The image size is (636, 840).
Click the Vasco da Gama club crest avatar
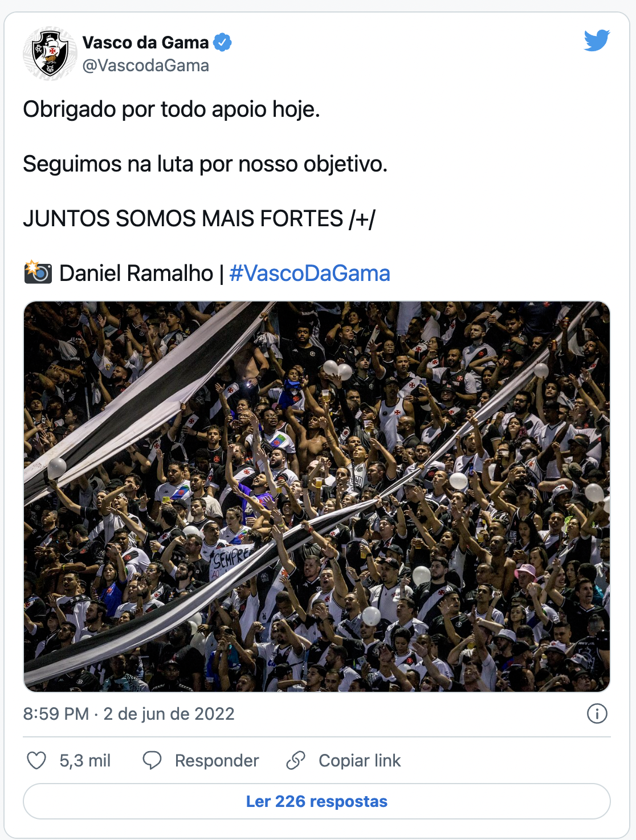click(x=50, y=54)
